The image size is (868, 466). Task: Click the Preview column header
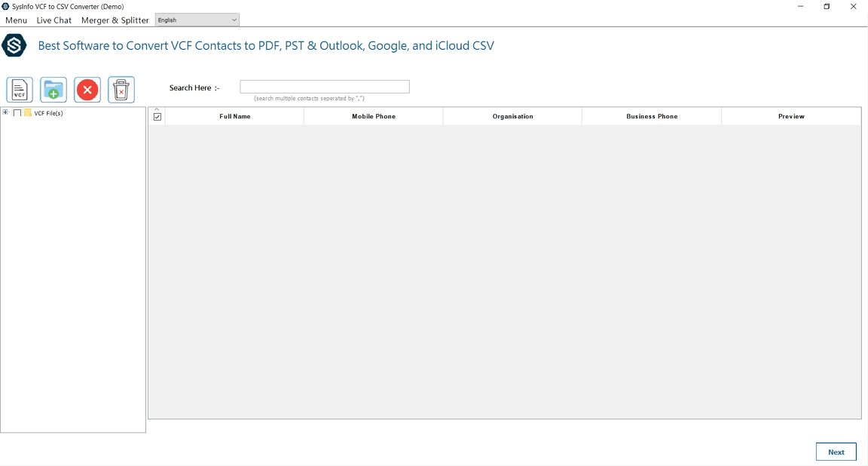point(791,116)
